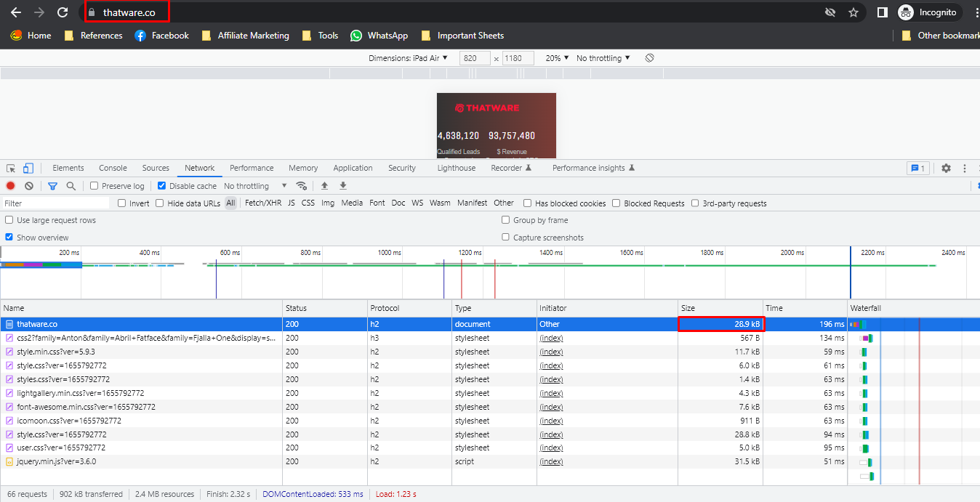The height and width of the screenshot is (502, 980).
Task: Open the Network panel throttling dropdown
Action: (256, 186)
